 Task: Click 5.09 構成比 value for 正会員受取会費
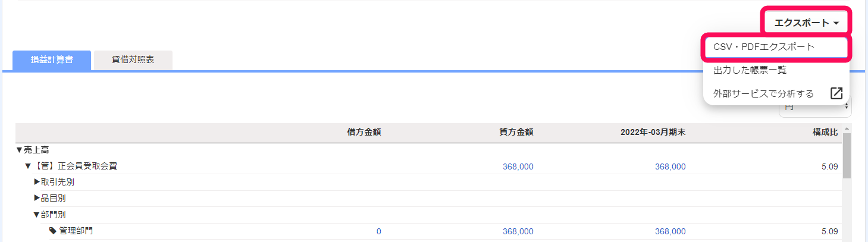click(829, 166)
